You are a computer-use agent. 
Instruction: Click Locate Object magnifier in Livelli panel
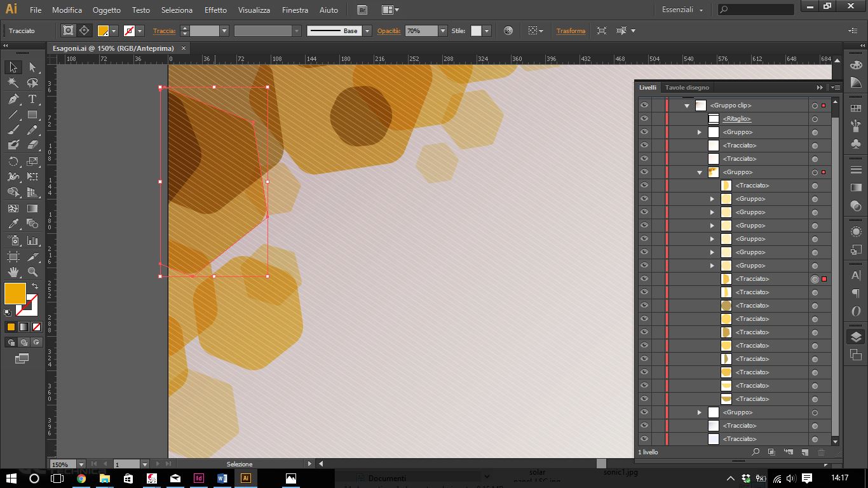point(756,452)
